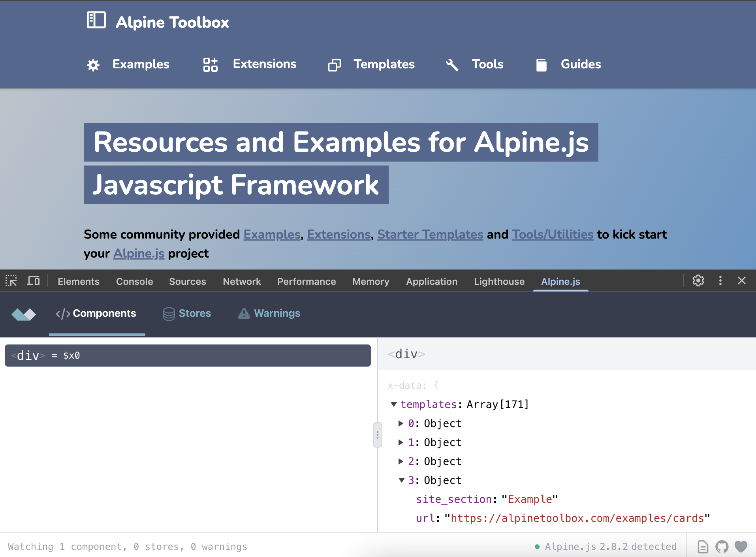Viewport: 756px width, 557px height.
Task: Go to Examples in navigation
Action: tap(141, 64)
